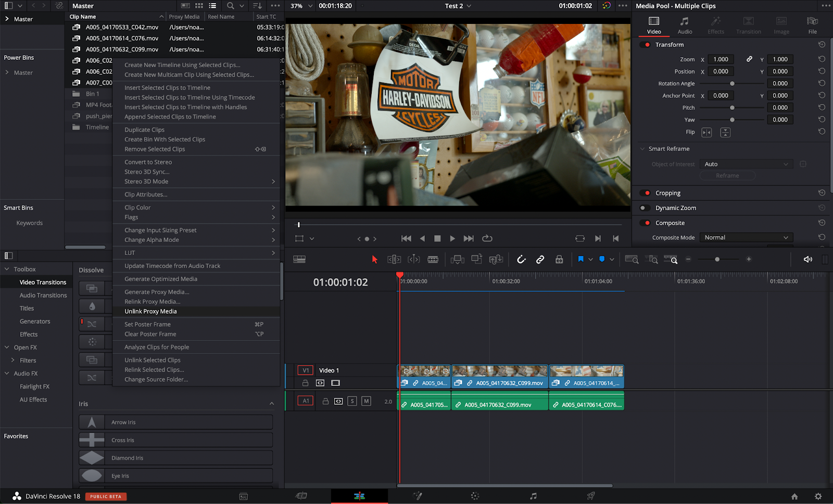Click the timeline mute speaker icon
Viewport: 833px width, 504px height.
point(807,259)
